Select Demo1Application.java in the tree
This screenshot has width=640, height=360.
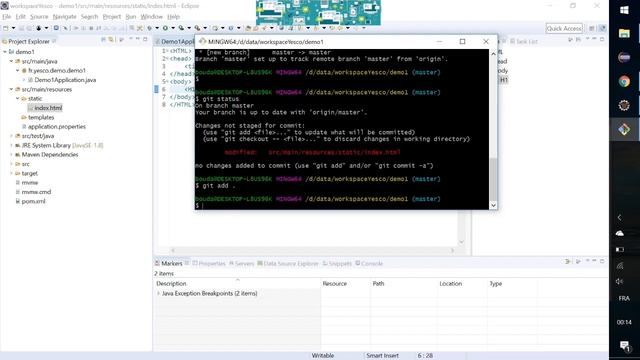click(x=65, y=80)
